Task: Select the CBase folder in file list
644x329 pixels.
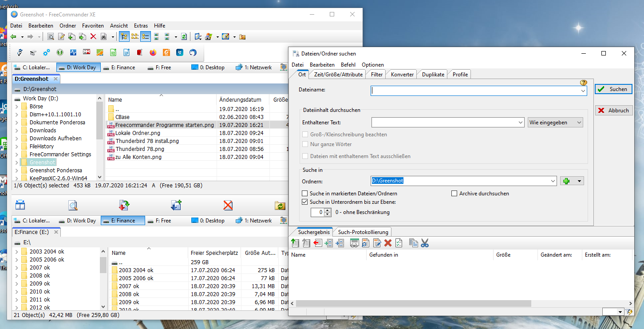Action: (122, 117)
